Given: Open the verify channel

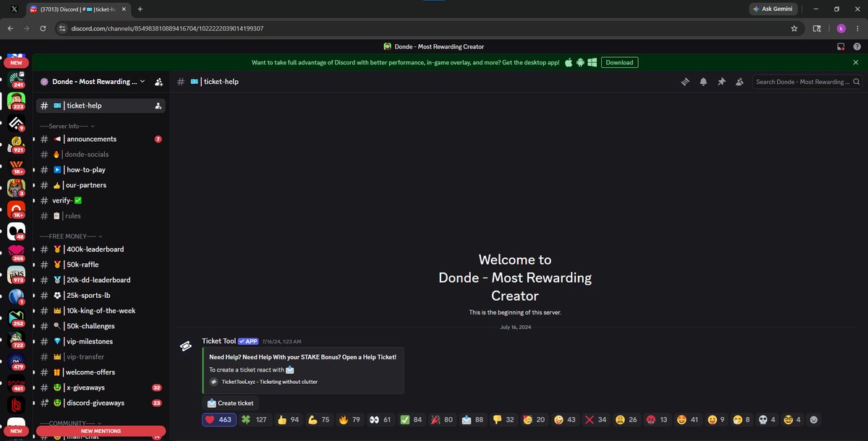Looking at the screenshot, I should click(101, 200).
